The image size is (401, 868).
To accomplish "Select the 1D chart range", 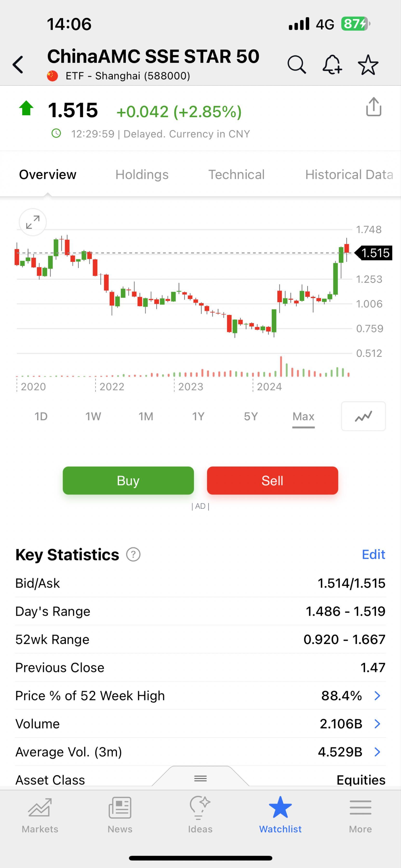I will tap(41, 416).
